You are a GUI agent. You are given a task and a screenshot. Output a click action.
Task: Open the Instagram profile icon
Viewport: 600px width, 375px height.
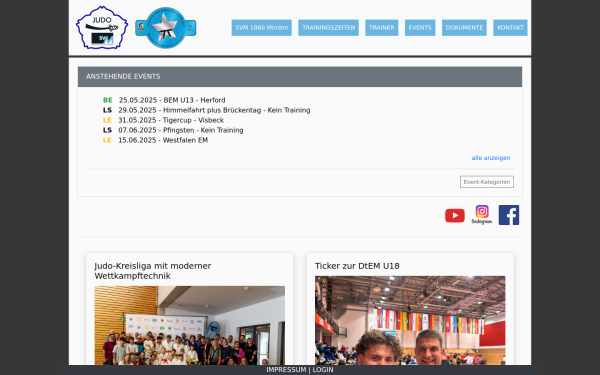[482, 215]
